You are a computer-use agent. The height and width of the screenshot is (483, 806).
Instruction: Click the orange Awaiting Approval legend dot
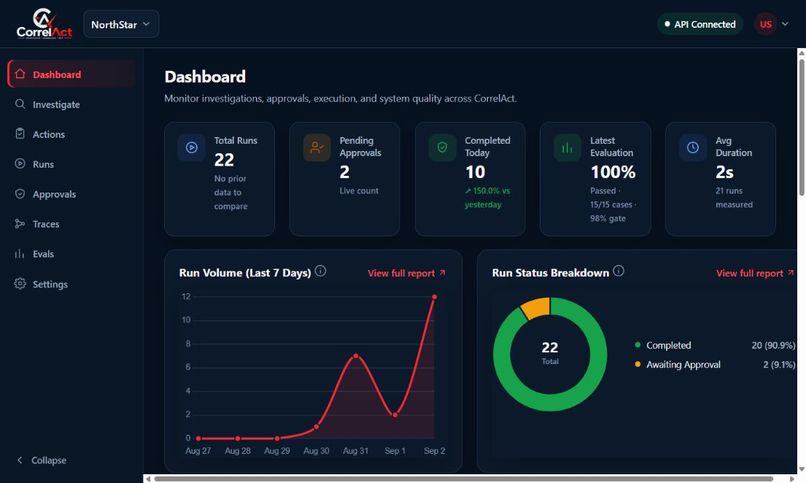[x=637, y=364]
